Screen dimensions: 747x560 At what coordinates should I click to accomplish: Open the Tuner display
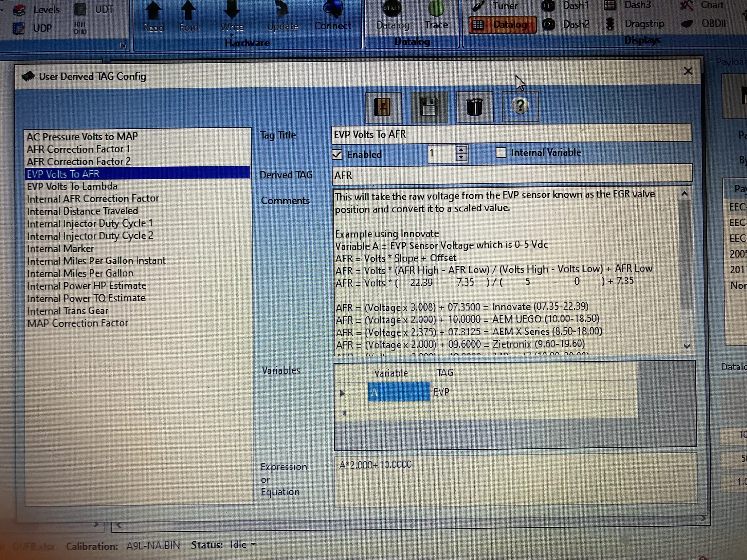[496, 6]
